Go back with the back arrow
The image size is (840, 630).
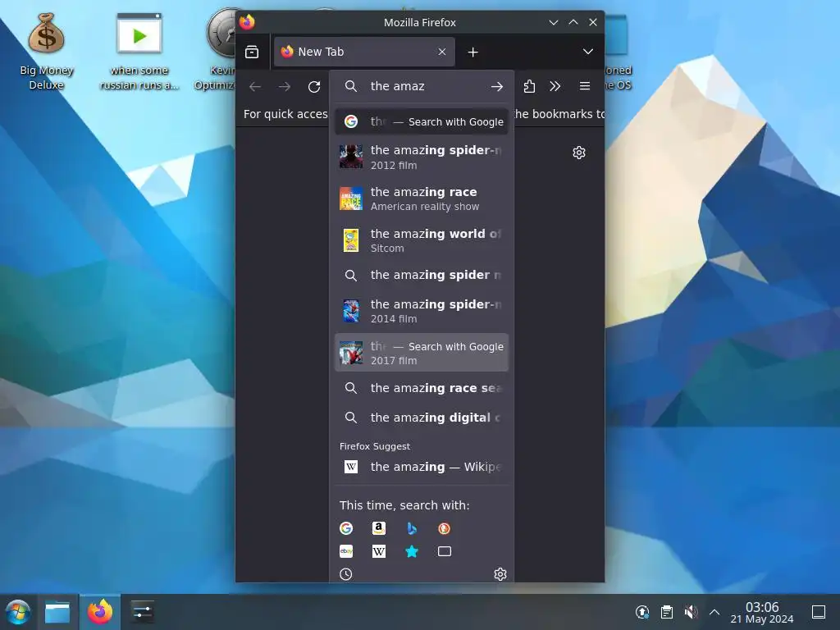255,86
